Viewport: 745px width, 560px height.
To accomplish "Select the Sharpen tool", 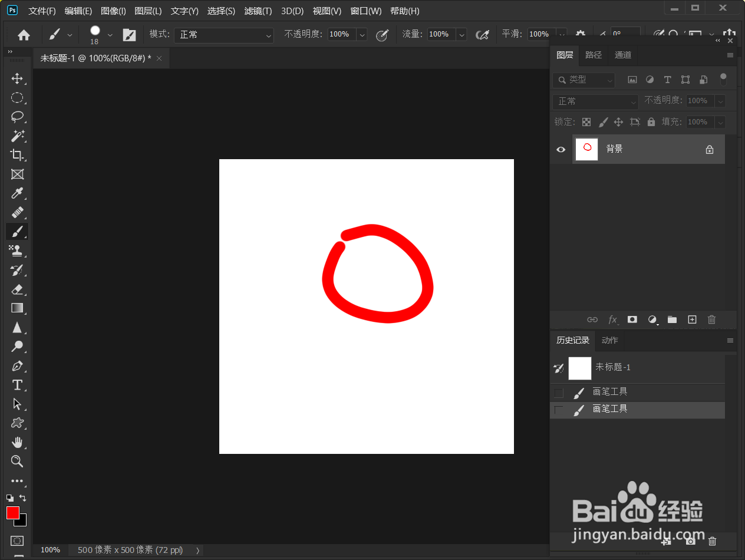I will pyautogui.click(x=17, y=327).
